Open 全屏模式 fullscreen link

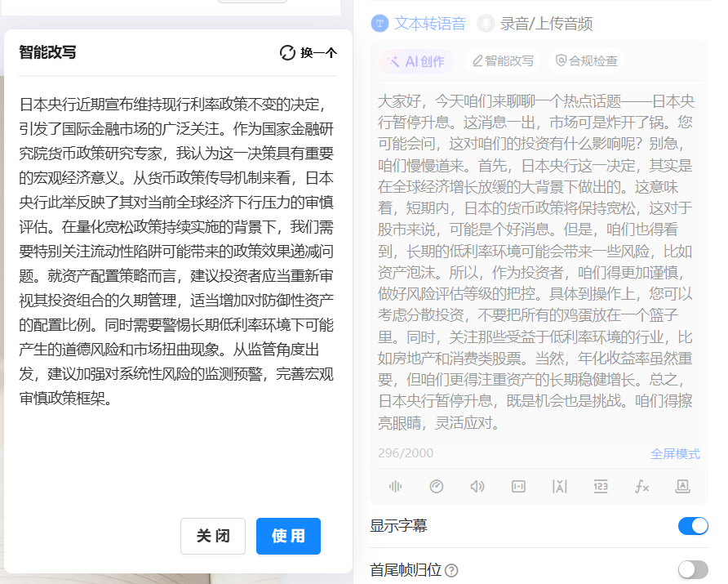(x=675, y=454)
